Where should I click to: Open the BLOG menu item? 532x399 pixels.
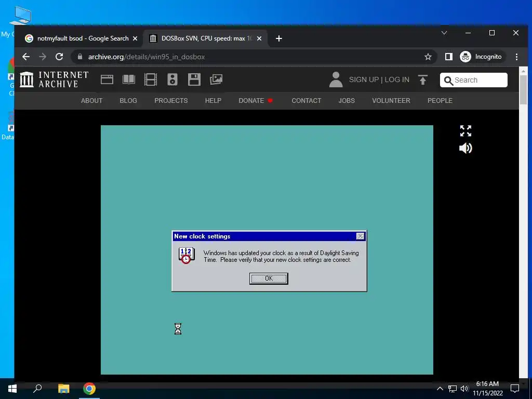(128, 101)
